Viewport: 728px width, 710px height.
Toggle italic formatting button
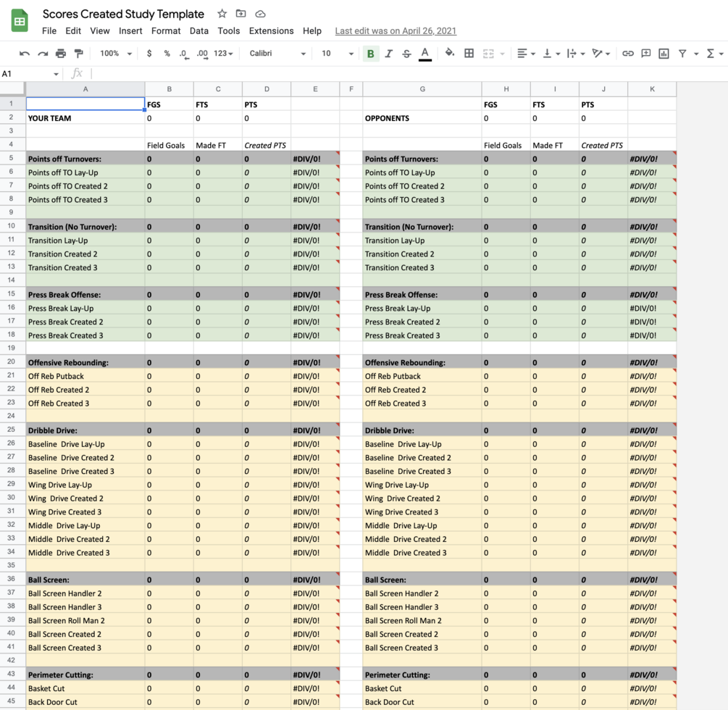(x=389, y=54)
